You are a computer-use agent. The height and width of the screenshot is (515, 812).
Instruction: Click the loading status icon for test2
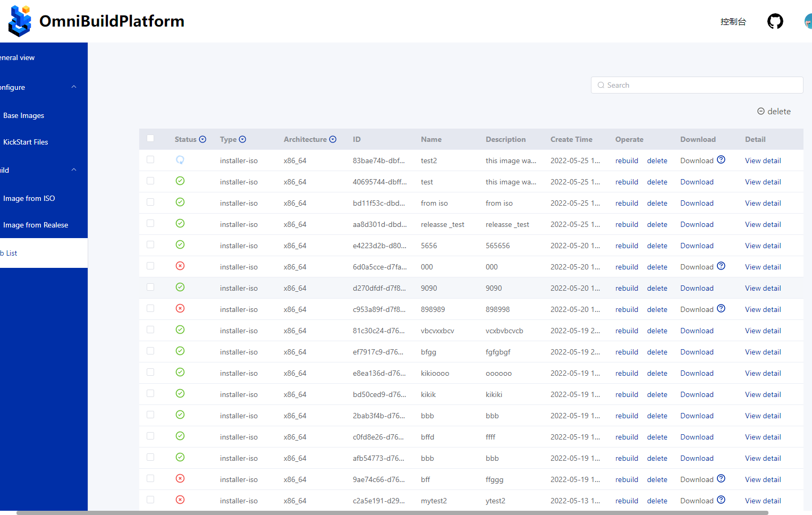pos(180,159)
